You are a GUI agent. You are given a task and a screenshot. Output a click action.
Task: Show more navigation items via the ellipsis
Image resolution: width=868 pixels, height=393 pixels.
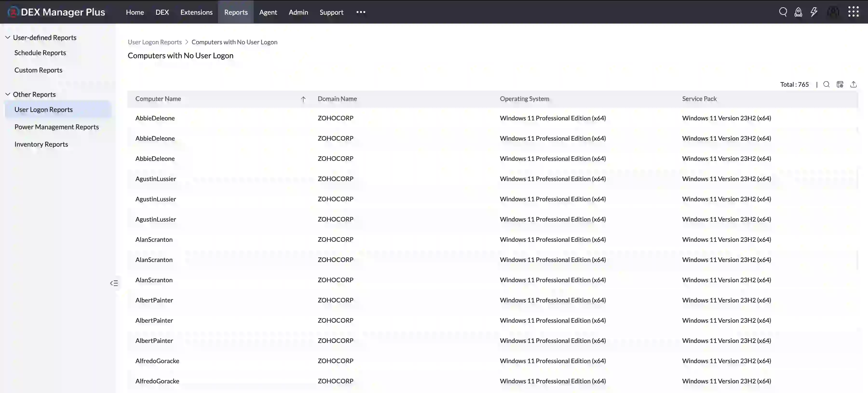point(360,12)
